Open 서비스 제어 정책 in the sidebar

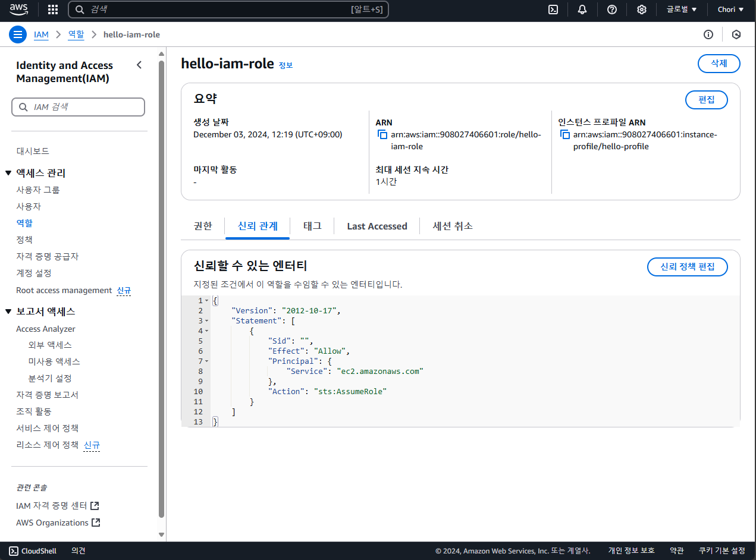click(x=48, y=428)
